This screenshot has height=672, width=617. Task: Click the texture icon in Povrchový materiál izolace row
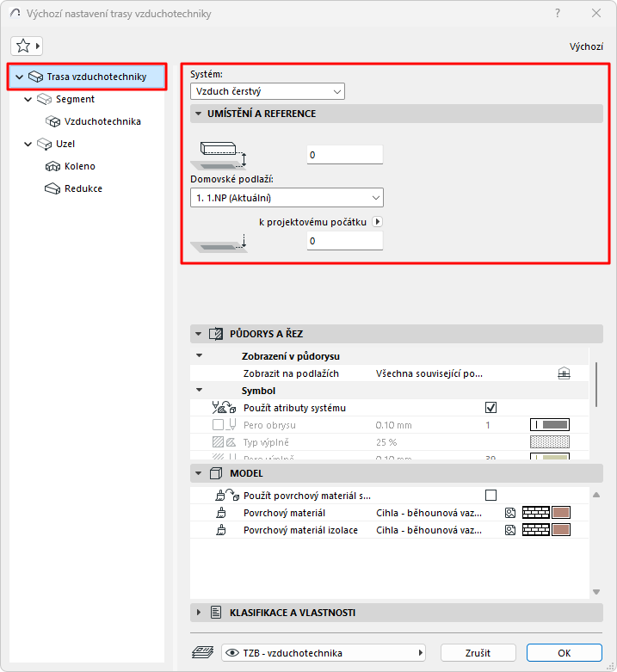[510, 530]
